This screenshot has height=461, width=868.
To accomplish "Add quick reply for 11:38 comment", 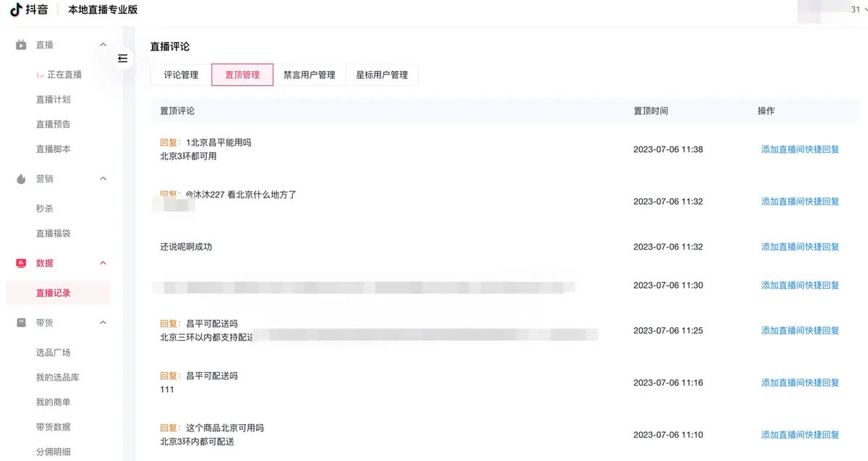I will (x=800, y=150).
